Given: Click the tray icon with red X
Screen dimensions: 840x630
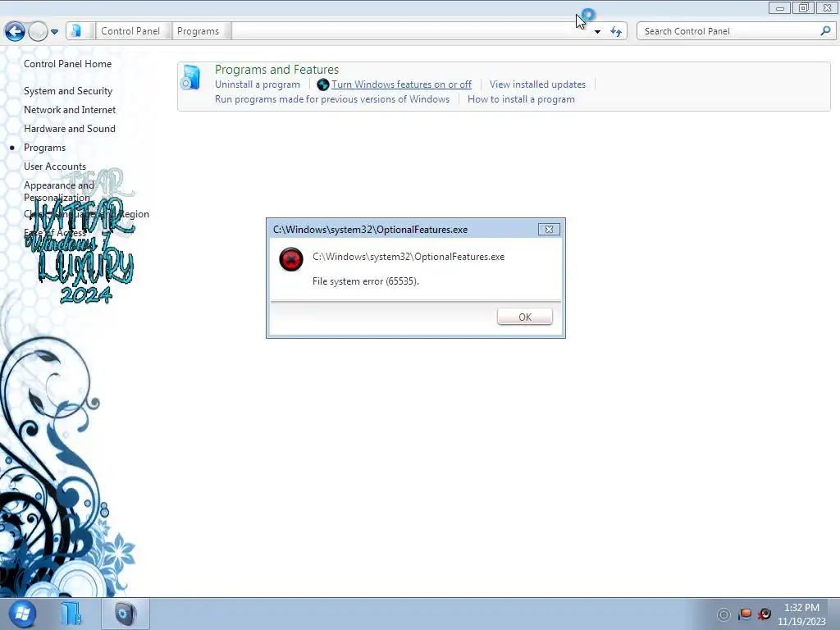Looking at the screenshot, I should pos(765,614).
